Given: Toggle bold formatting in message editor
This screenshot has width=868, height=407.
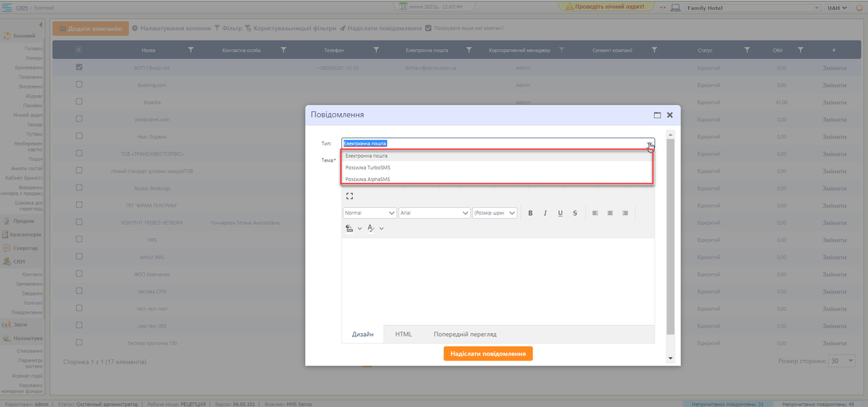Looking at the screenshot, I should (530, 213).
